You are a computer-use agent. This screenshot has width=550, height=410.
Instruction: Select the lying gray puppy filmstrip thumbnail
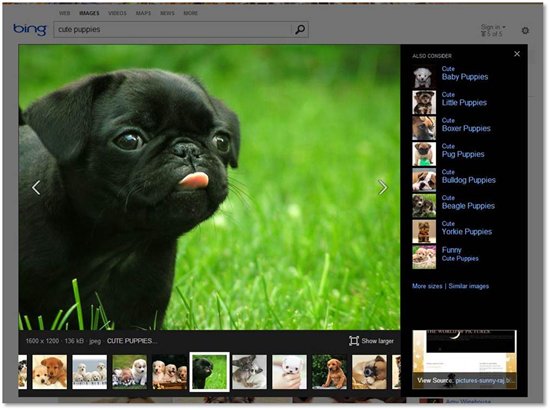coord(249,372)
